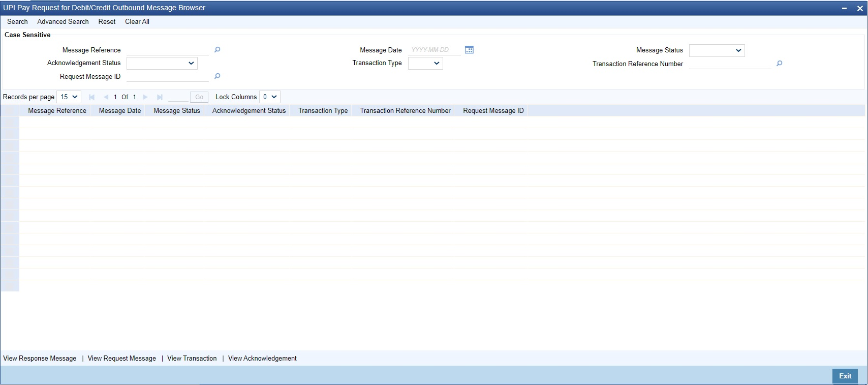The height and width of the screenshot is (385, 868).
Task: Open the Records per page dropdown
Action: pos(69,97)
